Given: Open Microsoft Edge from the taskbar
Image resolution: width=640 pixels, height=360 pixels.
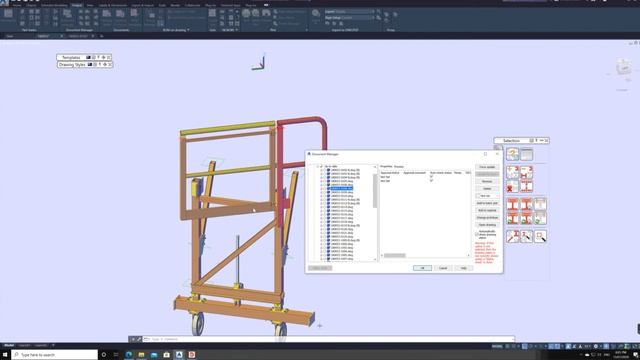Looking at the screenshot, I should (129, 355).
